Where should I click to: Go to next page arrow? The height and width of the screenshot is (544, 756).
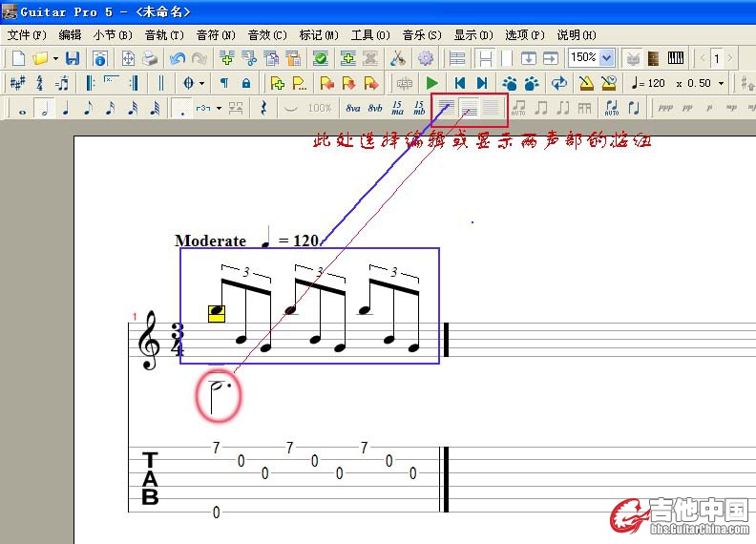[x=730, y=58]
